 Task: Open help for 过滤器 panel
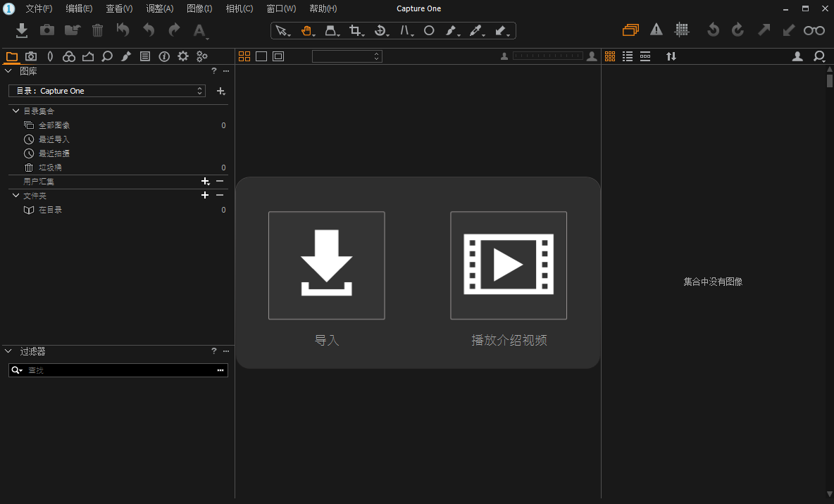click(x=214, y=351)
